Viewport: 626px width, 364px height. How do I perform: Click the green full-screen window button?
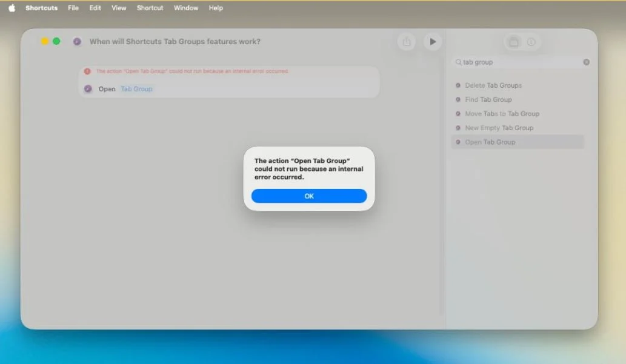(x=57, y=41)
